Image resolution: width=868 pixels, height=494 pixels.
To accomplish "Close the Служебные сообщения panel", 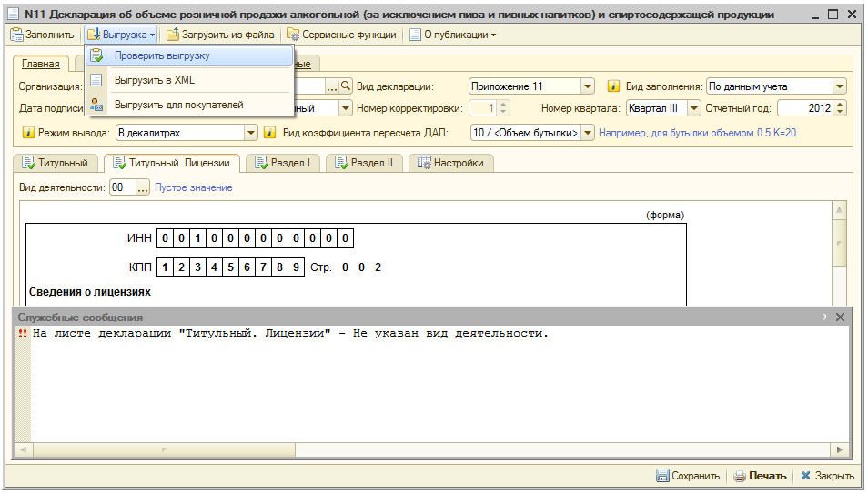I will (840, 317).
